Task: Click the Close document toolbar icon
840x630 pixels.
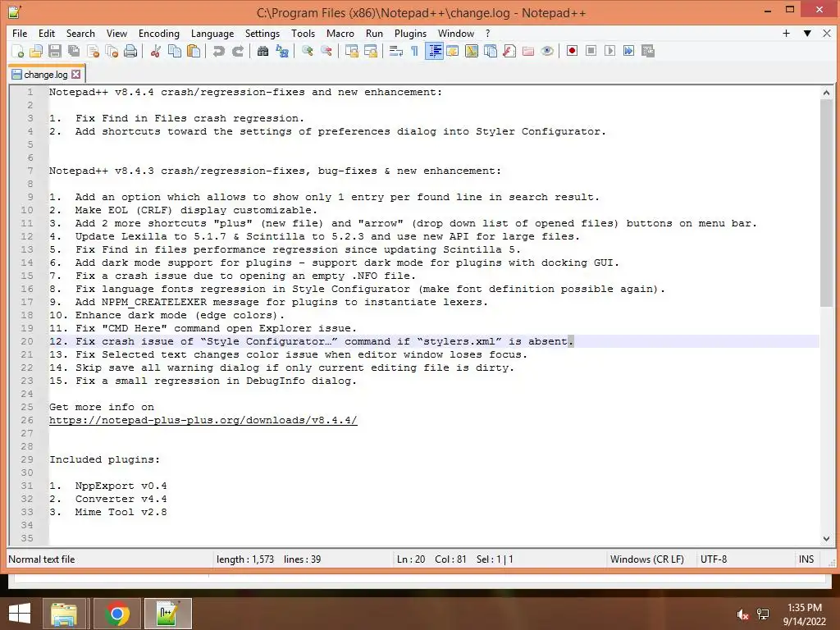Action: [93, 51]
